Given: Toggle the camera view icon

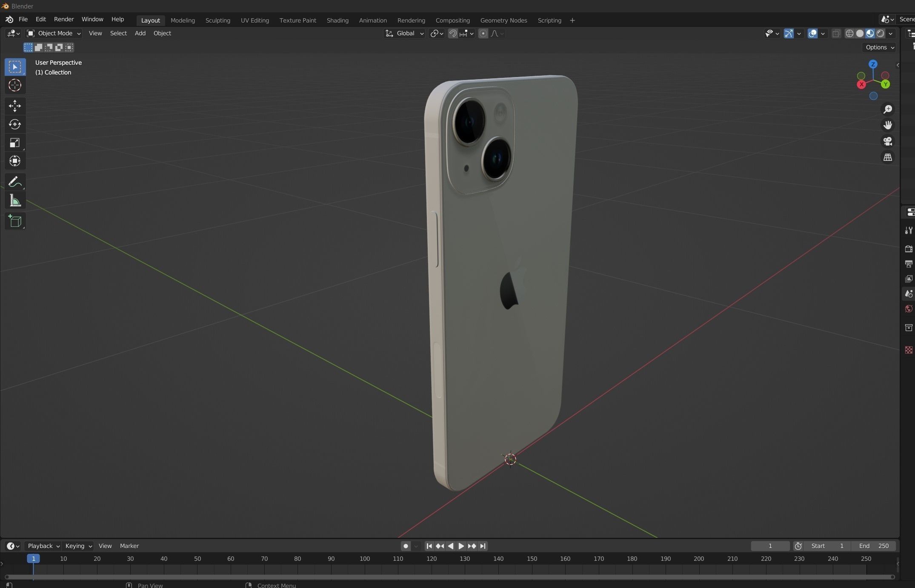Looking at the screenshot, I should click(x=888, y=141).
